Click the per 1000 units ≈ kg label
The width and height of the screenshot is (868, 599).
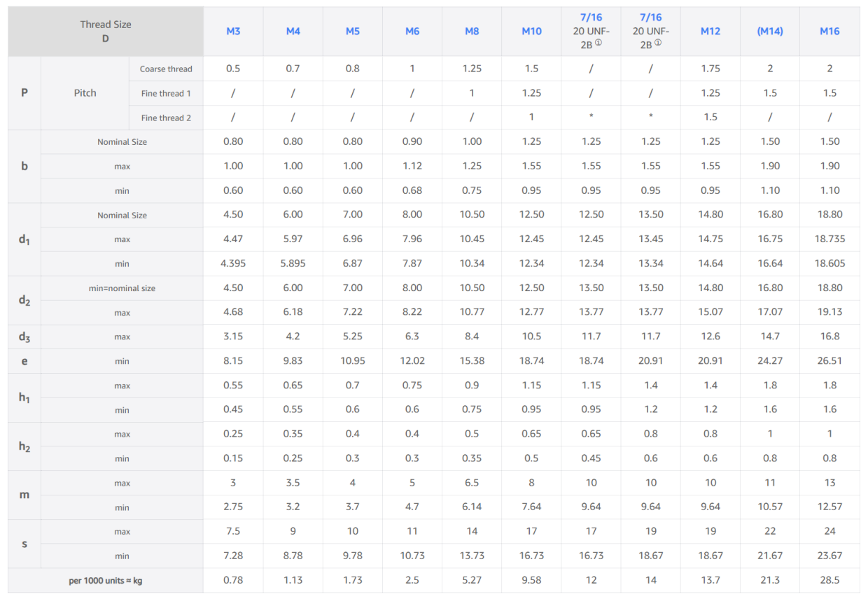(x=106, y=581)
